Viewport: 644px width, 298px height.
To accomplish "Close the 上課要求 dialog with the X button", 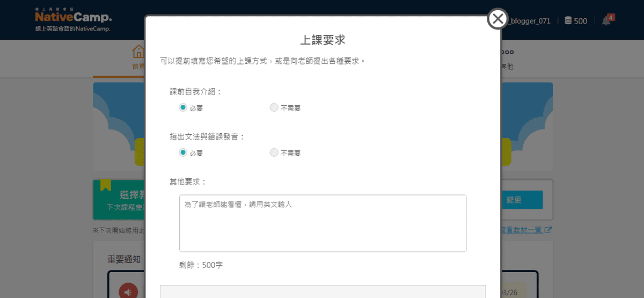I will click(497, 19).
